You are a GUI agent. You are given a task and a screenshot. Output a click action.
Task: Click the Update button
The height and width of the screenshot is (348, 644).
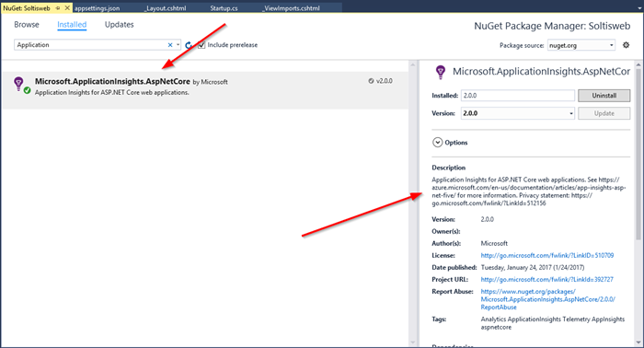pos(604,113)
